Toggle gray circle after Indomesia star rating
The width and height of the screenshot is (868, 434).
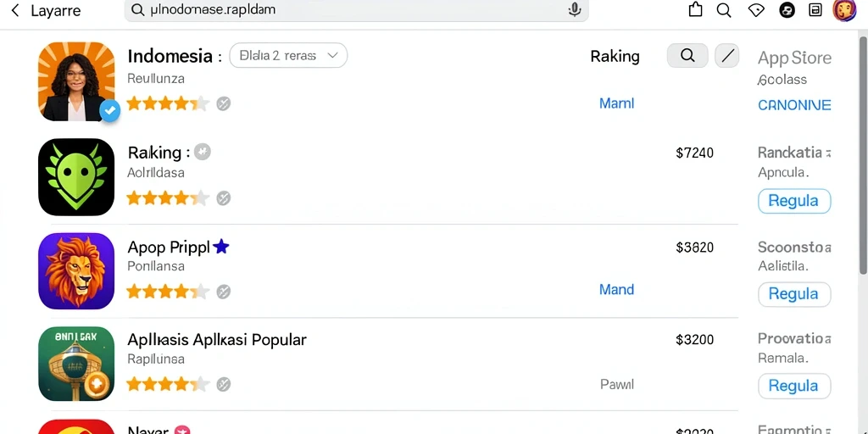point(223,103)
